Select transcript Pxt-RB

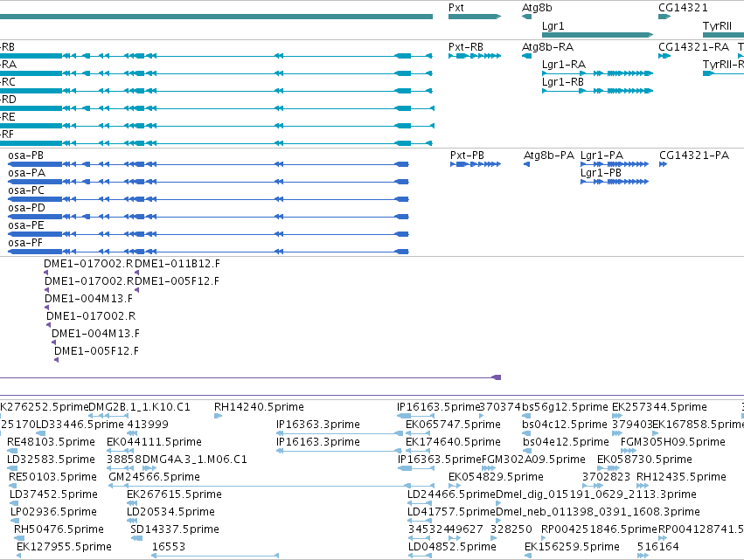[465, 47]
